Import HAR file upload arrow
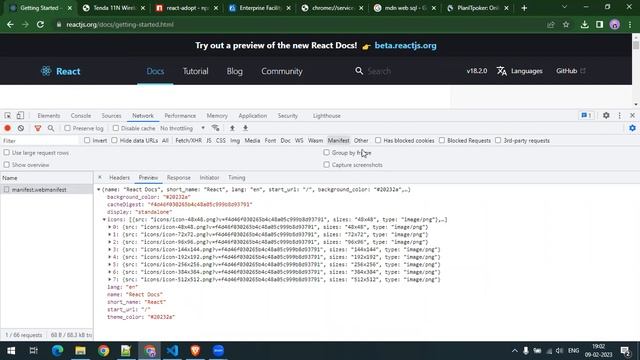The image size is (640, 360). point(232,128)
